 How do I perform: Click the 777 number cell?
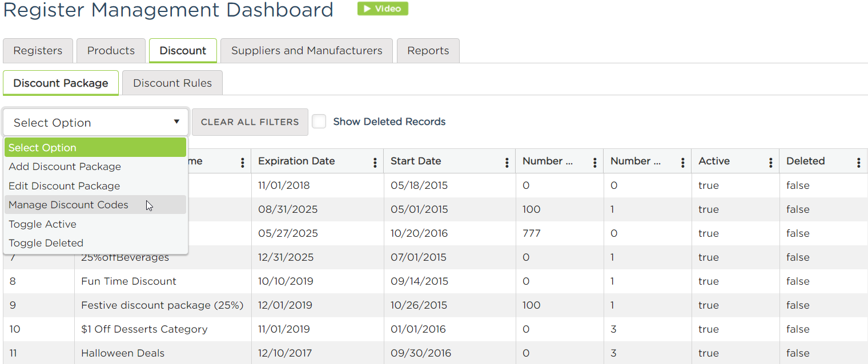[560, 233]
